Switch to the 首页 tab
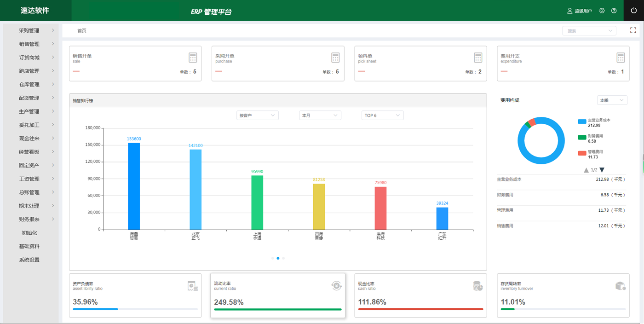This screenshot has height=324, width=644. [x=81, y=31]
